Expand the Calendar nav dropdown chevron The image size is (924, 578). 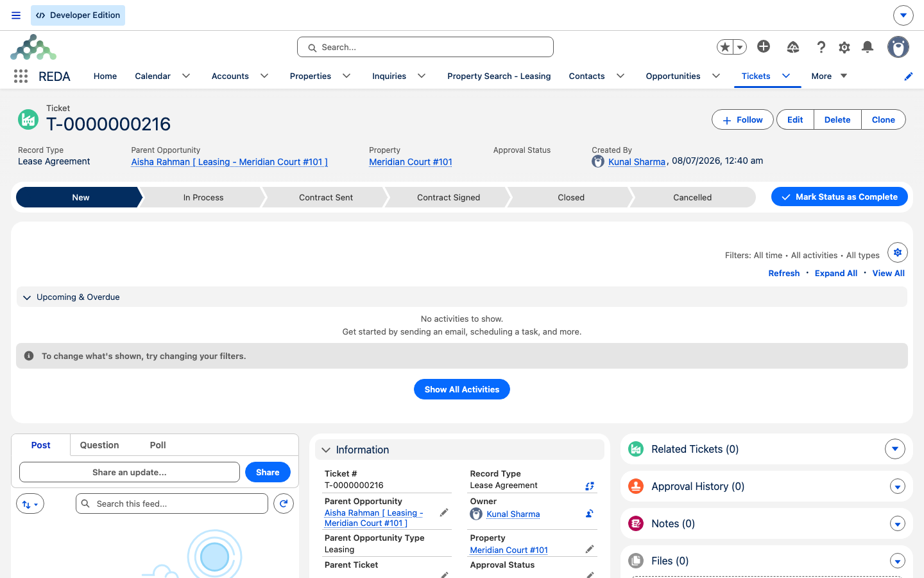point(186,76)
